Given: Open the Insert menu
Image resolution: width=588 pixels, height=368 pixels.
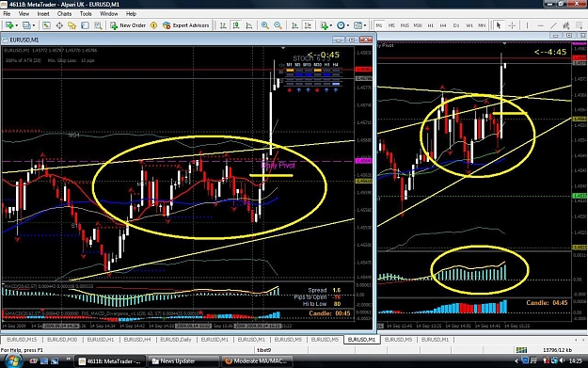Looking at the screenshot, I should click(43, 14).
